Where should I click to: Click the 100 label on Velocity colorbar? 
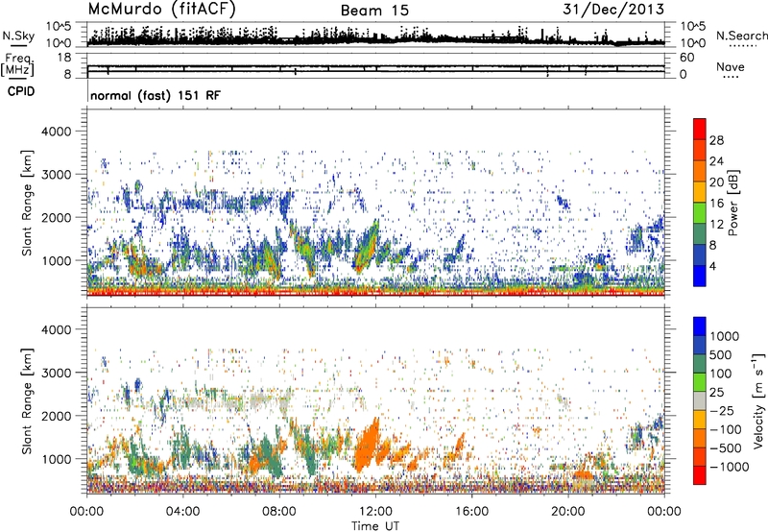720,374
